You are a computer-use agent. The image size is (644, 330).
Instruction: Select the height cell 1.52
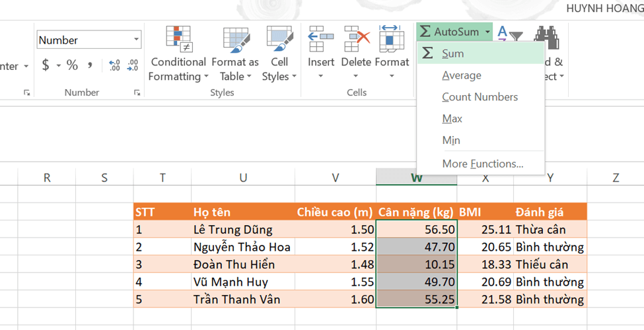[336, 247]
